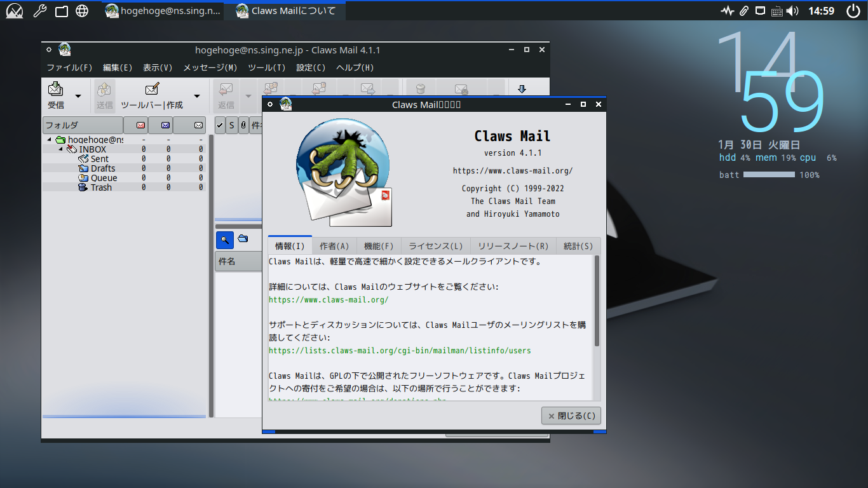Image resolution: width=868 pixels, height=488 pixels.
Task: Select the Trash folder
Action: click(x=125, y=187)
